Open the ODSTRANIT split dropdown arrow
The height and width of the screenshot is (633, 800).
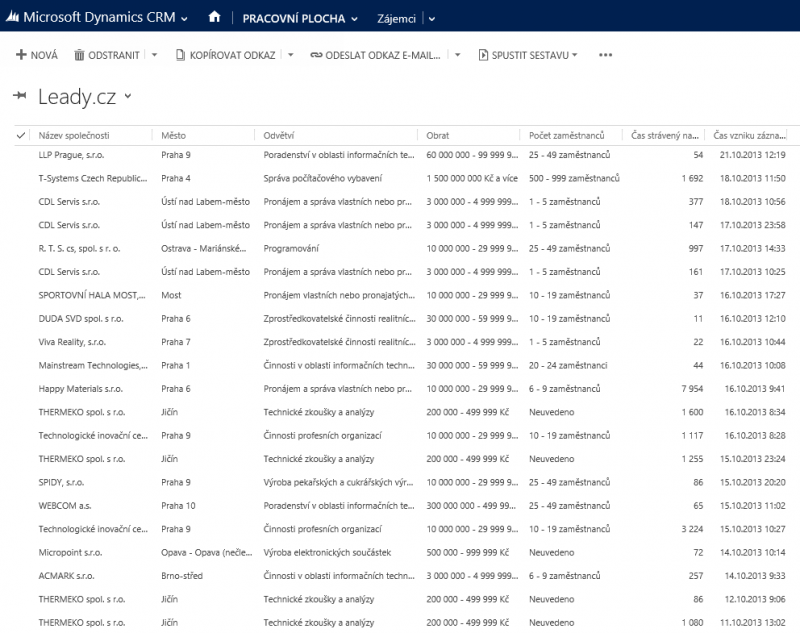(154, 55)
